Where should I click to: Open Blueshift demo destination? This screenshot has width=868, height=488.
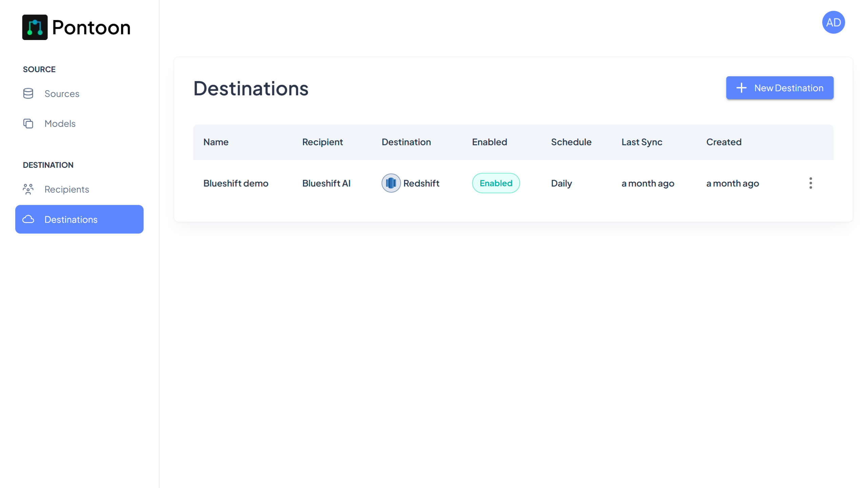(236, 183)
